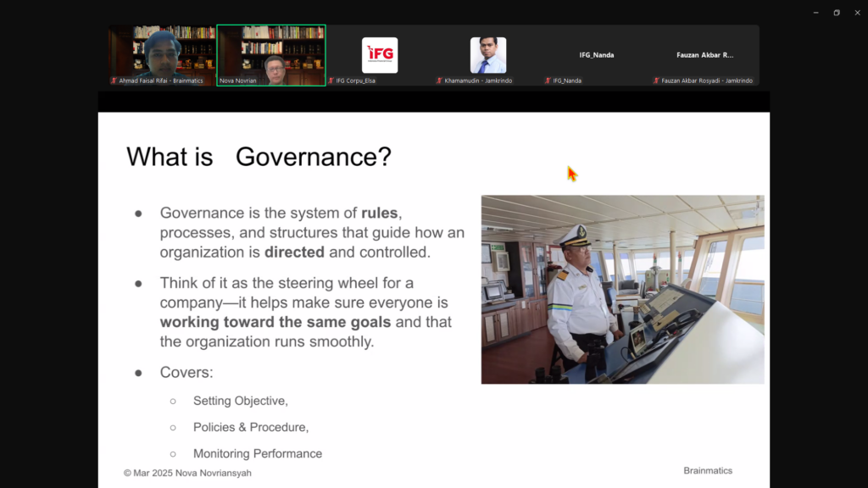
Task: Click muted mic icon beside Ahmad Faisal Rifai
Action: coord(114,80)
